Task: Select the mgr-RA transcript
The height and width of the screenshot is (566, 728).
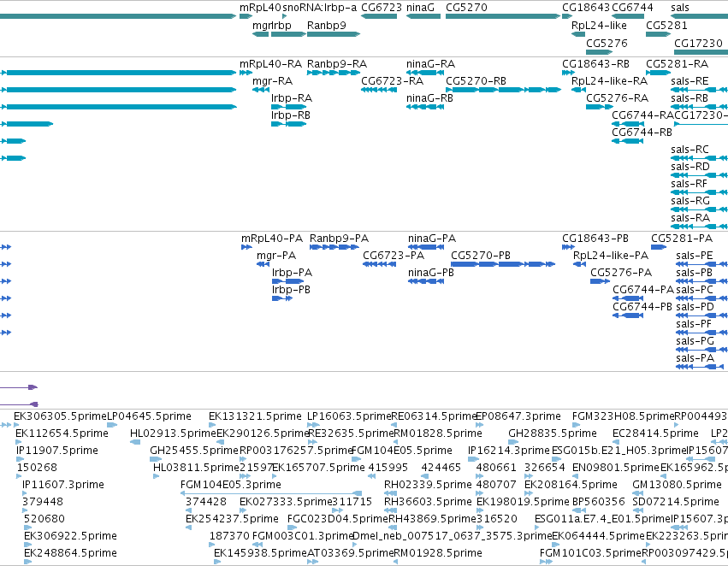Action: tap(261, 90)
